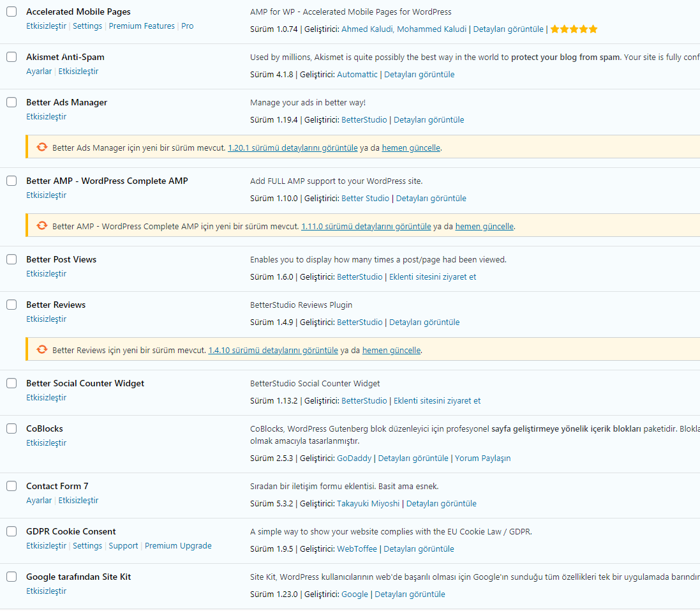Deactivate Contact Form 7
Image resolution: width=700 pixels, height=613 pixels.
point(78,501)
